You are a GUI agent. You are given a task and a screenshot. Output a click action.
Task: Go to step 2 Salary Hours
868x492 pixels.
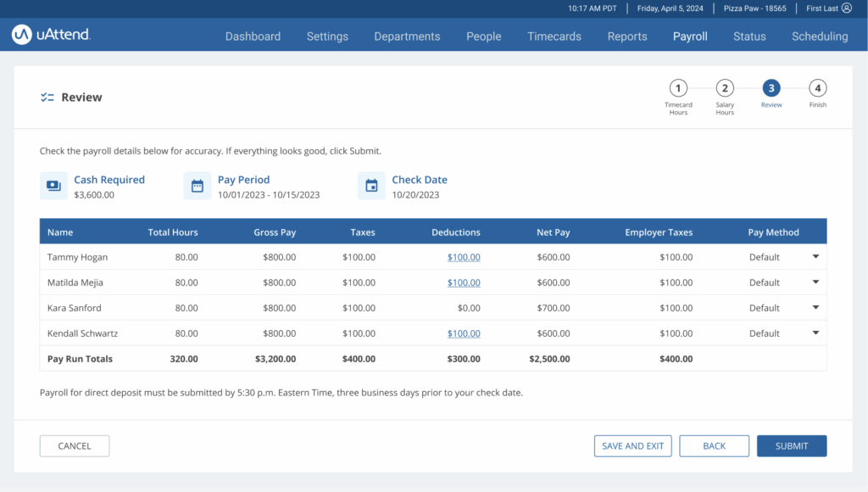725,88
